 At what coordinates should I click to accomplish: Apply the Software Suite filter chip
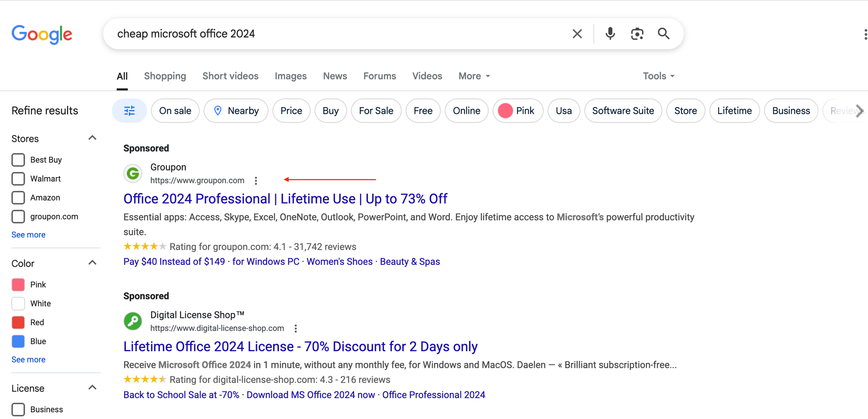point(623,111)
